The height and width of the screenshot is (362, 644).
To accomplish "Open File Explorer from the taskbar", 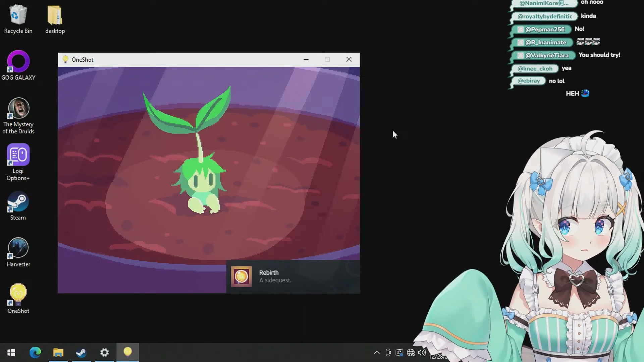I will pyautogui.click(x=58, y=352).
